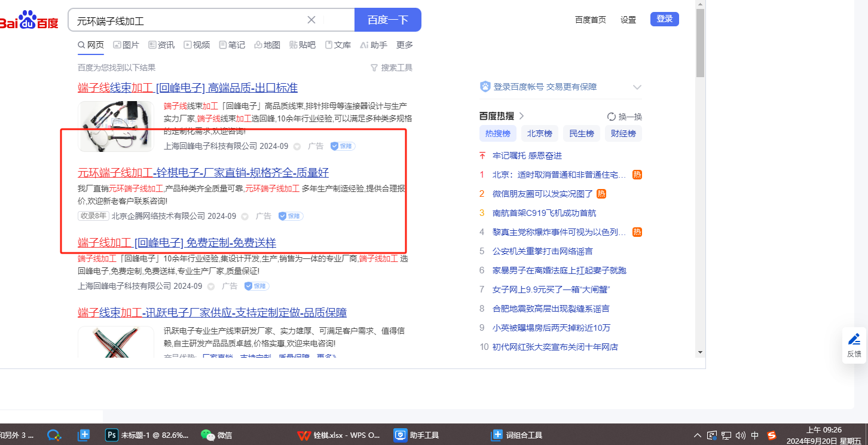Select the 北京榜 hot list tab

coord(539,133)
